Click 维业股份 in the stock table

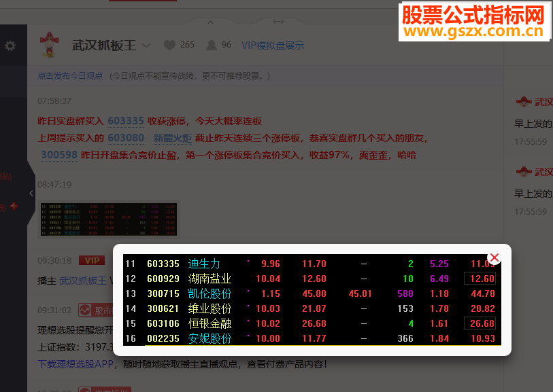(x=210, y=308)
